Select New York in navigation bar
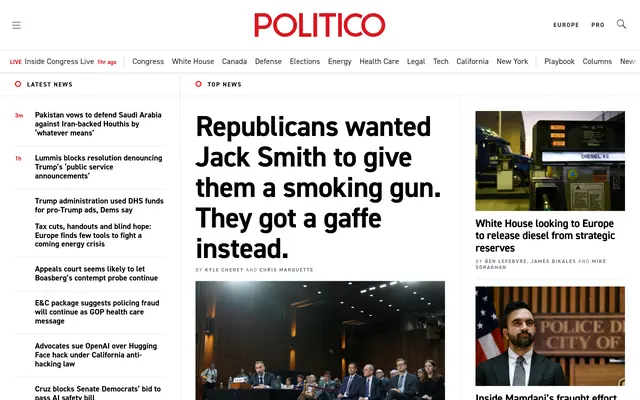 (512, 61)
